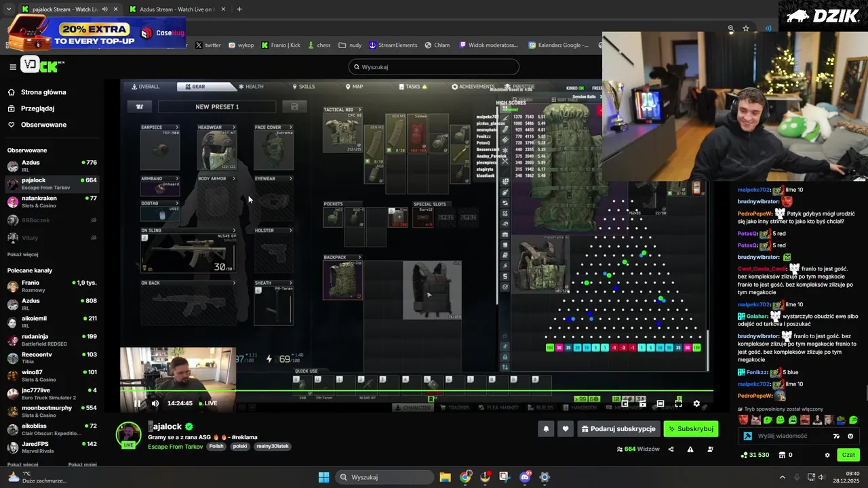Open the Windows Start menu
This screenshot has height=488, width=868.
323,477
